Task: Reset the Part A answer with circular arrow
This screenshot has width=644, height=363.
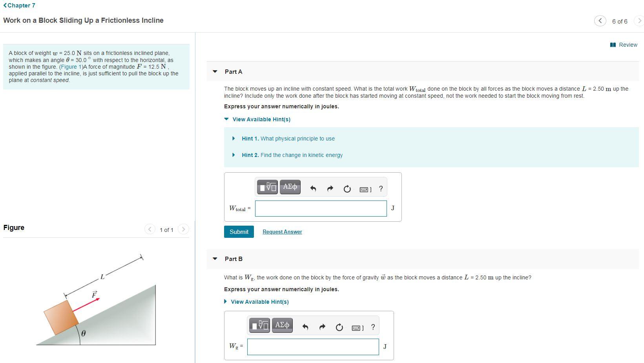Action: pyautogui.click(x=347, y=189)
